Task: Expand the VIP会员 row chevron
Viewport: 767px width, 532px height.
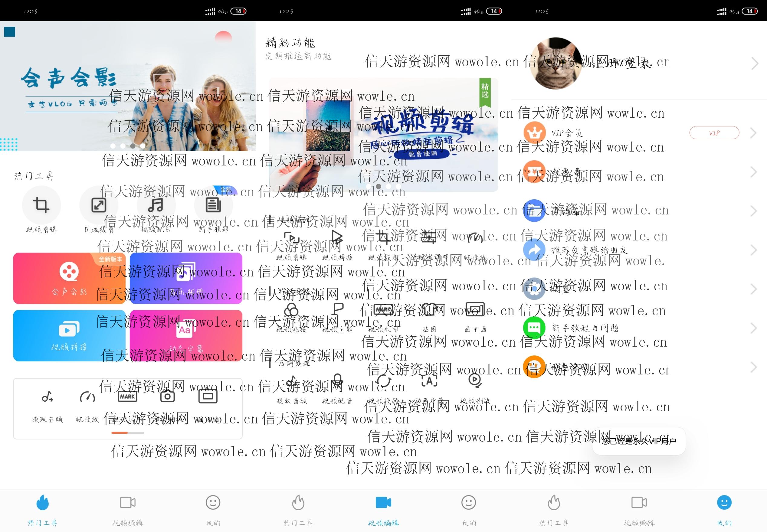Action: (753, 133)
